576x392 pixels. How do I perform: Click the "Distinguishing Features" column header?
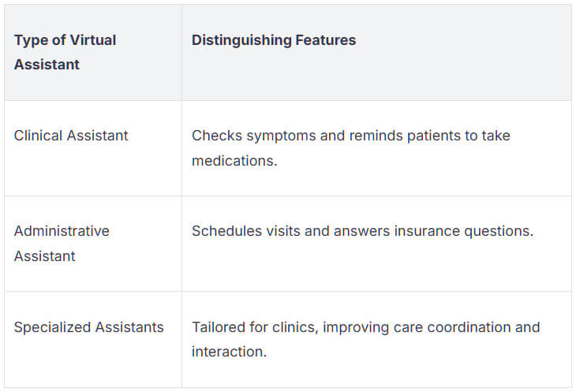coord(273,39)
